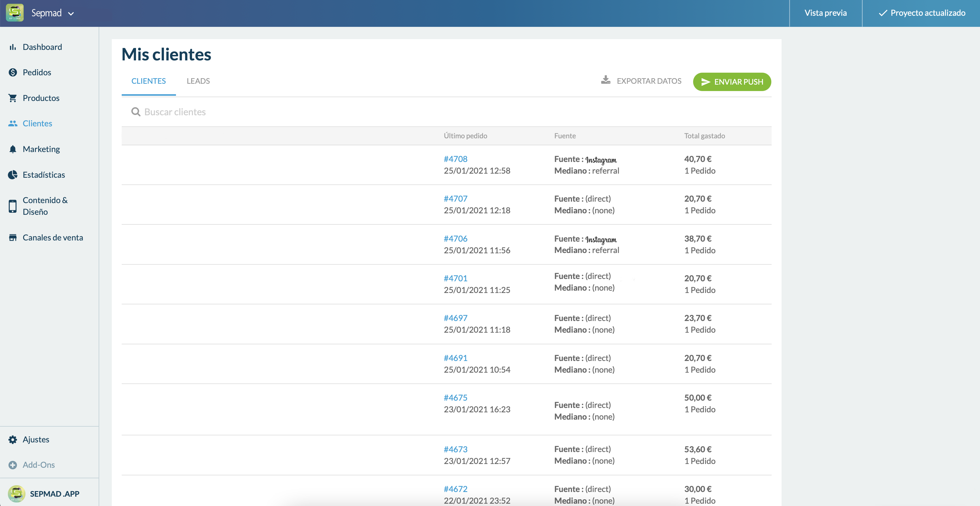Expand the Sepmad project dropdown
The height and width of the screenshot is (506, 980).
[x=71, y=14]
